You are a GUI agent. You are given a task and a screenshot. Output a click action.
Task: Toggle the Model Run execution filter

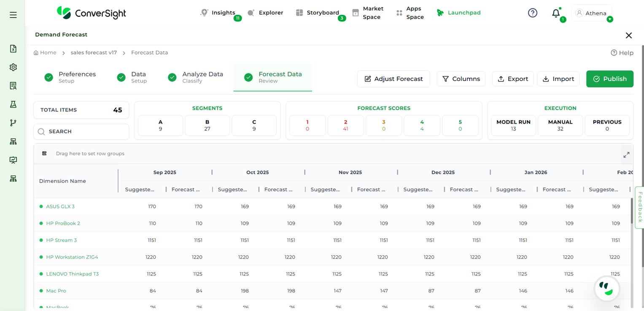513,125
